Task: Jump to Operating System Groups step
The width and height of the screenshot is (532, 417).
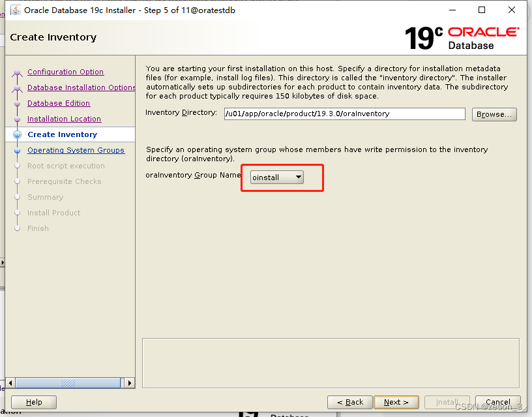Action: [x=76, y=150]
